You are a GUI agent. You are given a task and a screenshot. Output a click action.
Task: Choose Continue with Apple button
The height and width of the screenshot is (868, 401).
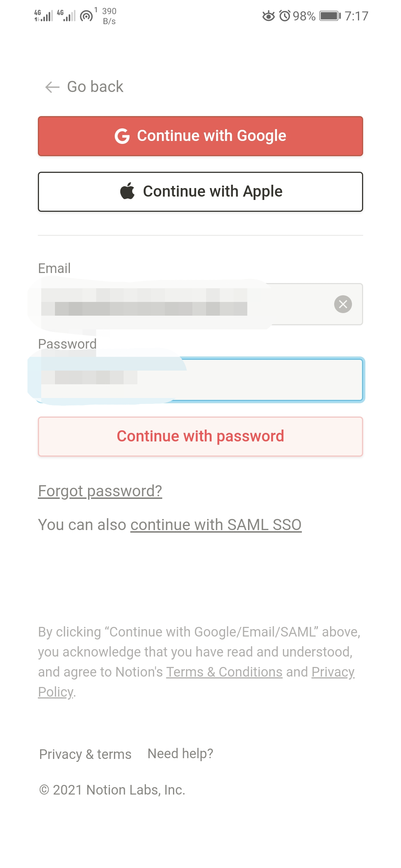pos(200,192)
